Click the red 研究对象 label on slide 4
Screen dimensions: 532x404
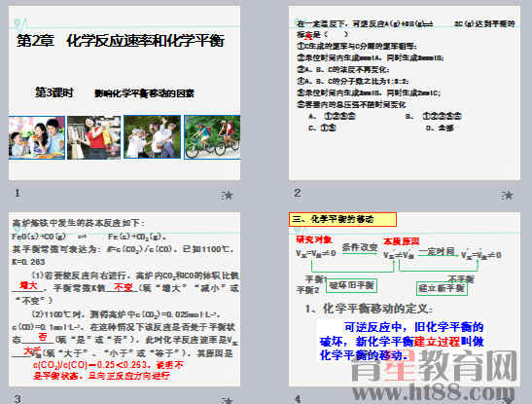click(x=314, y=239)
